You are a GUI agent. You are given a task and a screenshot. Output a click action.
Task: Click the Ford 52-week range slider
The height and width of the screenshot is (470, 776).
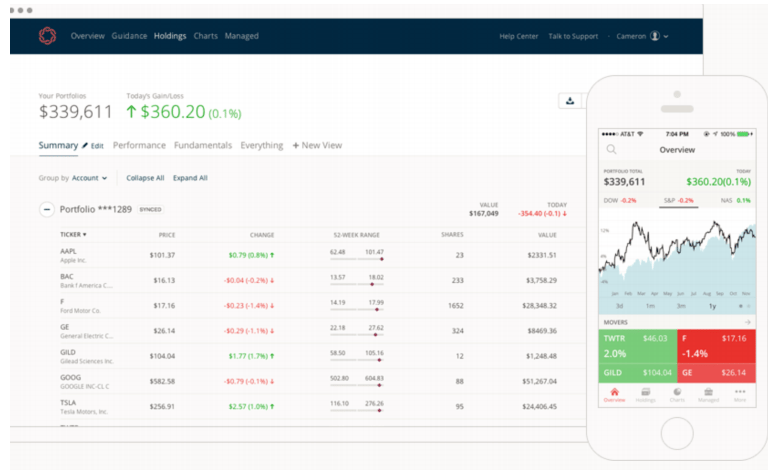[x=357, y=309]
